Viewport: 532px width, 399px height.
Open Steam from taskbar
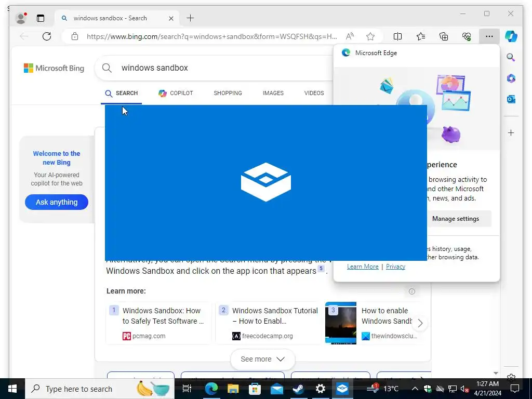click(x=299, y=389)
